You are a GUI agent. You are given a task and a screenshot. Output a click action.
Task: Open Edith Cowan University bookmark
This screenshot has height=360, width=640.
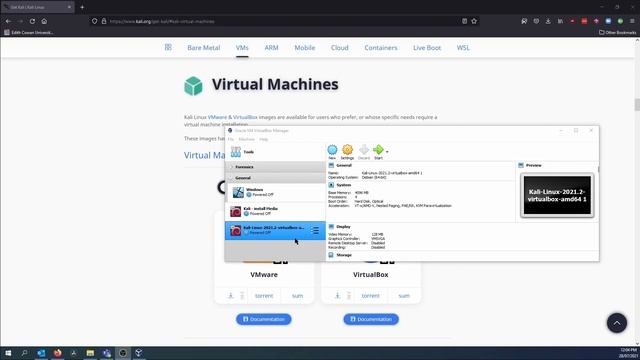pos(29,32)
